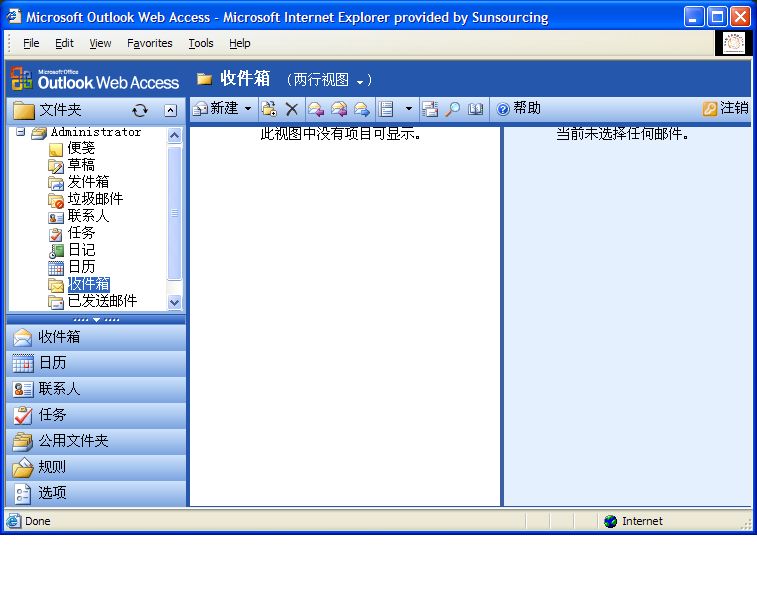Open the Tools menu
The image size is (757, 602).
point(201,43)
